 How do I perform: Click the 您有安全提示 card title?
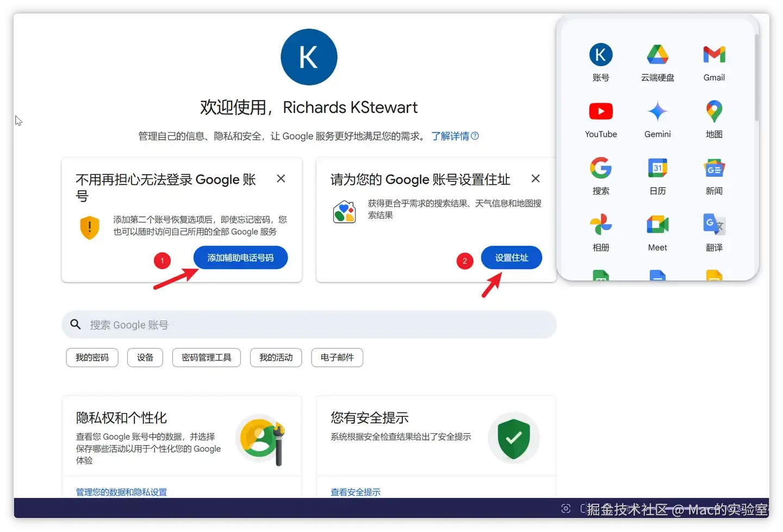[x=370, y=418]
